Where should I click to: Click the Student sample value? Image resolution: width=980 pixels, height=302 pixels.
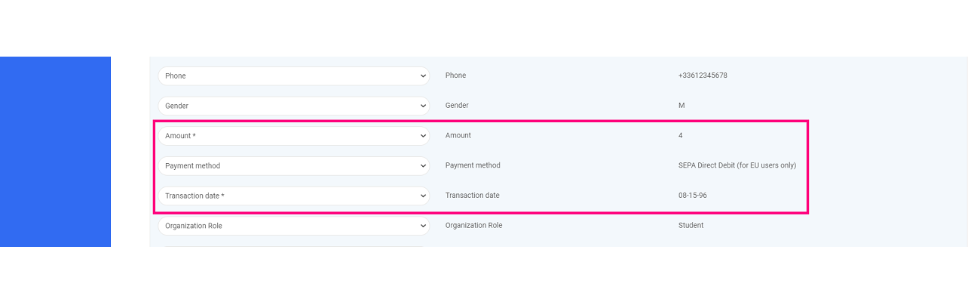tap(691, 226)
